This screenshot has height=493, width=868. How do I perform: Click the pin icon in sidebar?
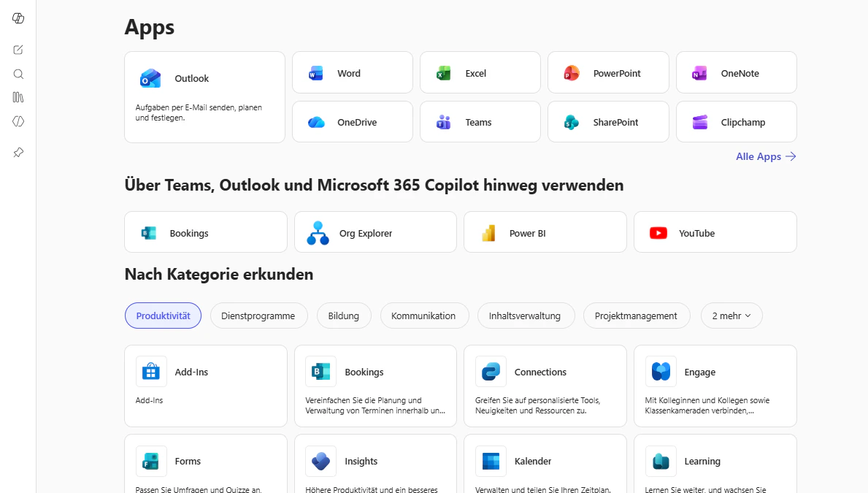pos(18,153)
